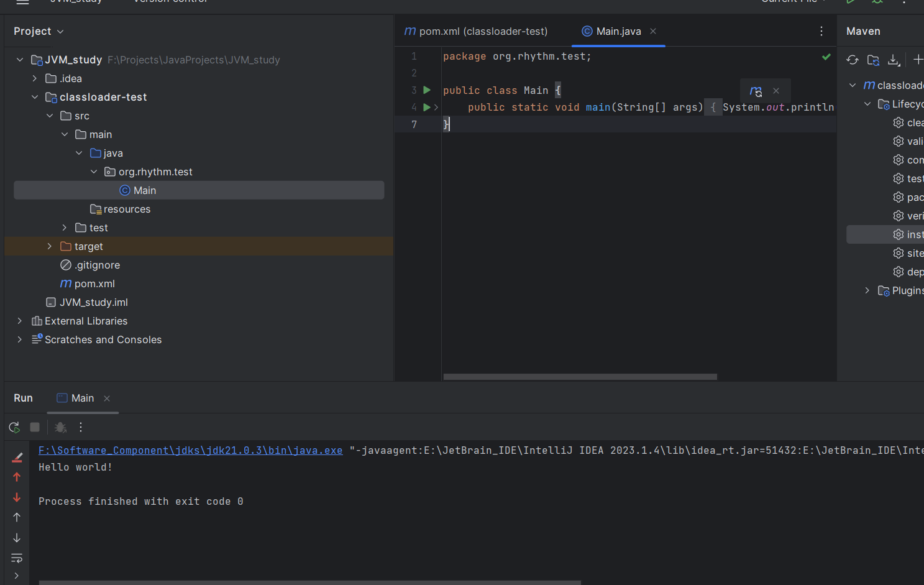
Task: Open JVM_study.iml file
Action: (87, 302)
